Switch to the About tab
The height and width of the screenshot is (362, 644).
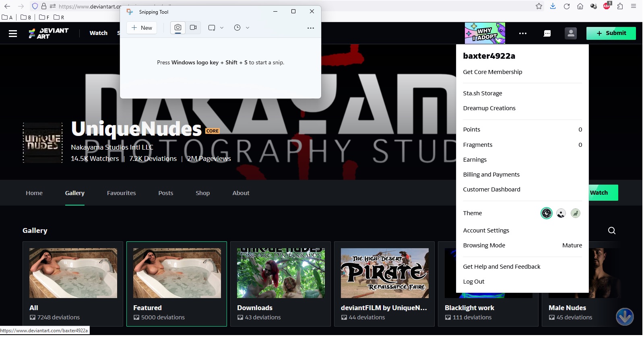tap(241, 193)
